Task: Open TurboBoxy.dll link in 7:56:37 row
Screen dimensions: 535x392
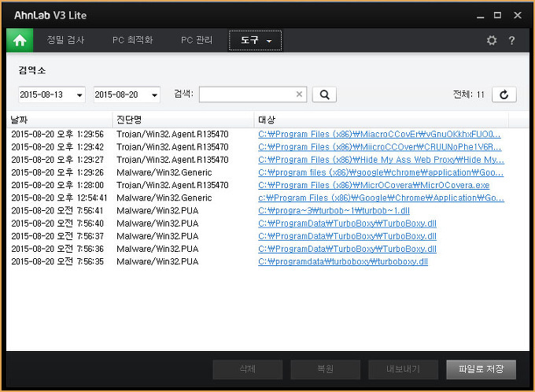Action: coord(347,236)
